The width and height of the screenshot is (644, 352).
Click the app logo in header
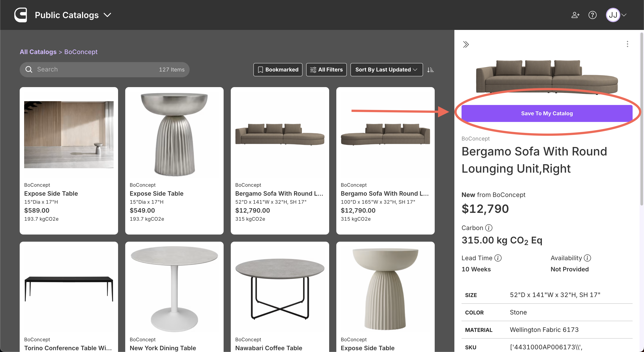(x=21, y=15)
